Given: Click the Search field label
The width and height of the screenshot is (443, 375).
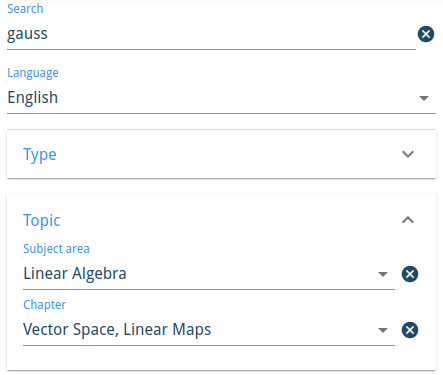Looking at the screenshot, I should [25, 9].
